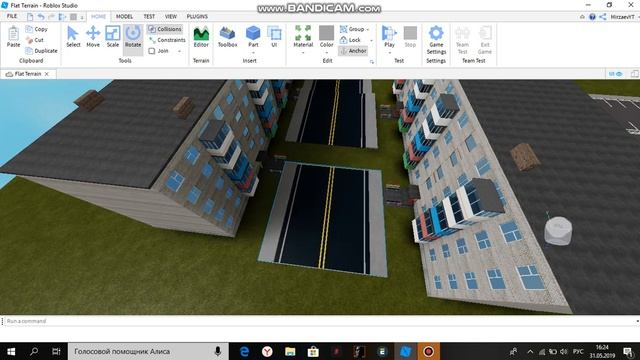Open Microsoft Store from the taskbar
640x360 pixels.
pos(313,351)
